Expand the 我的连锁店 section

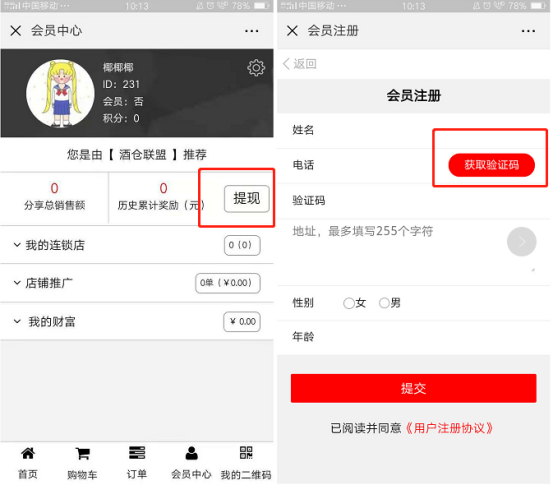[137, 245]
